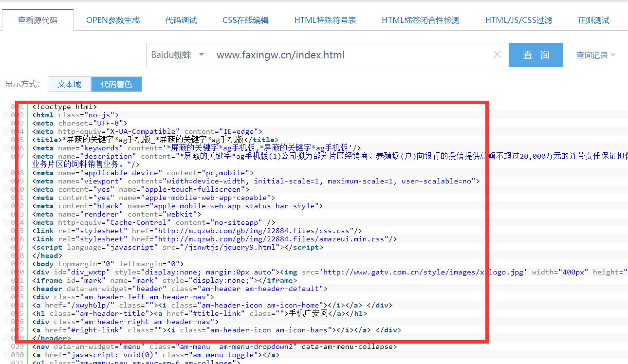Click the 显示方式 label
This screenshot has height=364, width=628.
pos(22,84)
